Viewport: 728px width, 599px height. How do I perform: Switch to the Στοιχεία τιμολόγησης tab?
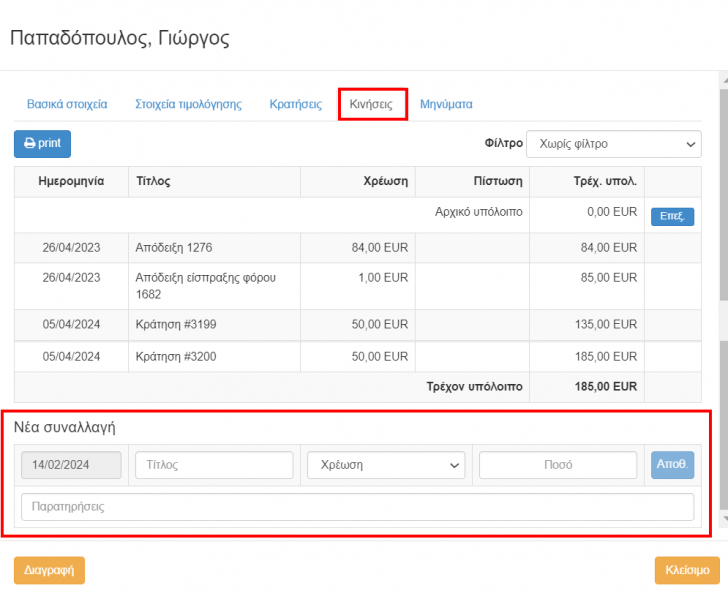[188, 104]
